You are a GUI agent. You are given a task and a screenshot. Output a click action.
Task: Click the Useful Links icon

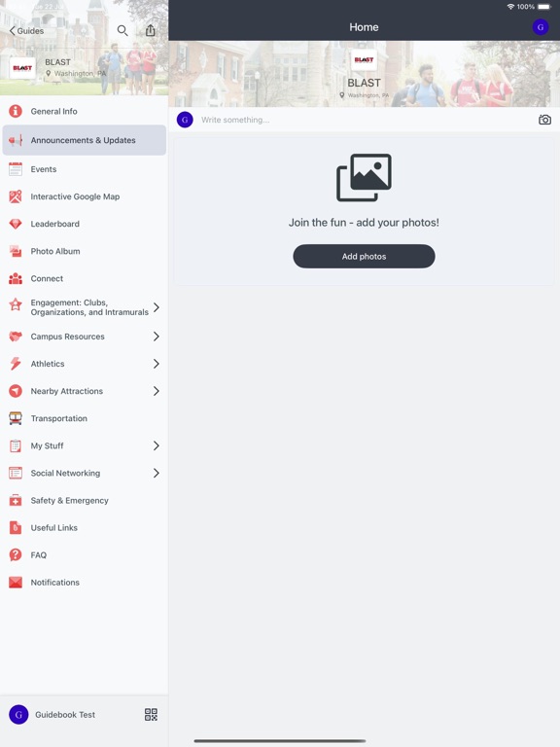[x=16, y=528]
